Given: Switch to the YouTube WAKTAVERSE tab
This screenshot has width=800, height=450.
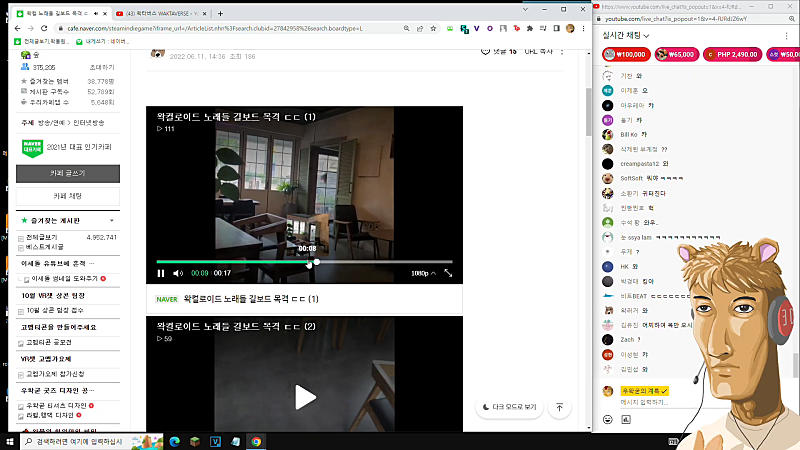Looking at the screenshot, I should pyautogui.click(x=161, y=13).
